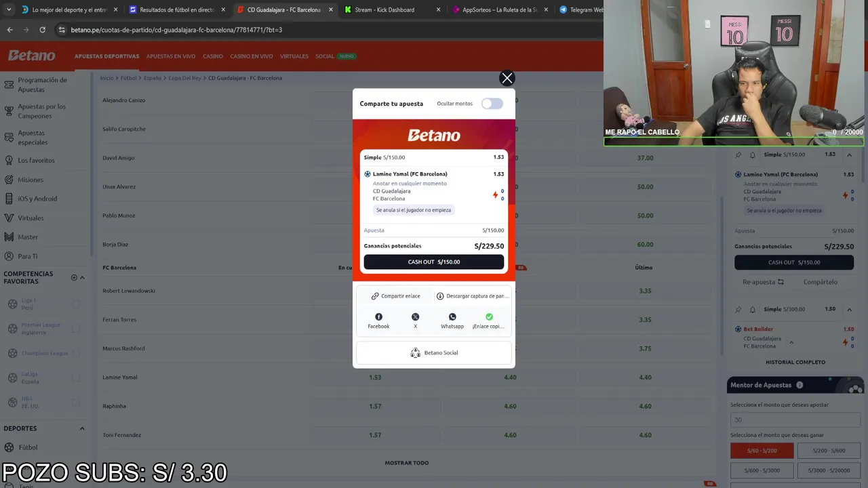Click the bet amount input showing 30
Screen dimensions: 868x488
pyautogui.click(x=795, y=420)
